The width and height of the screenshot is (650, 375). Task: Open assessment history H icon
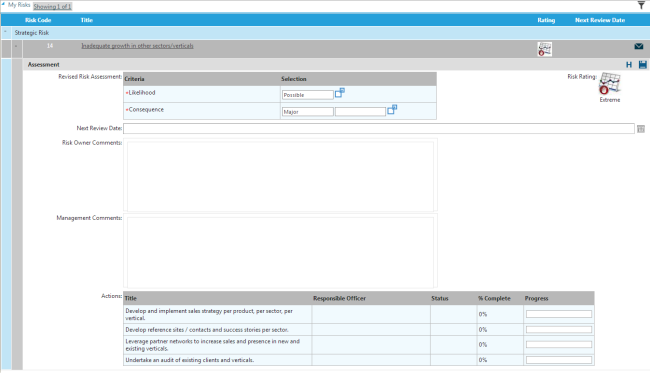[629, 65]
